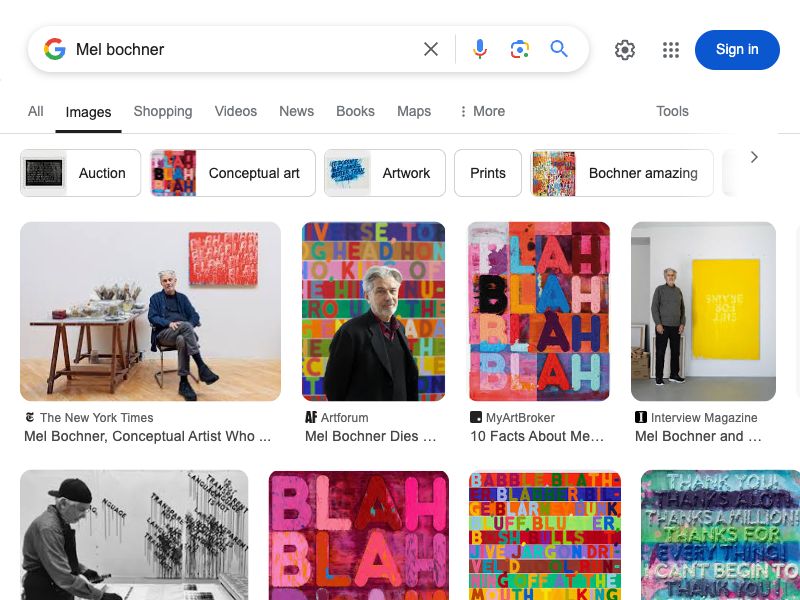
Task: Open the Babble Blather text painting thumbnail
Action: [545, 535]
